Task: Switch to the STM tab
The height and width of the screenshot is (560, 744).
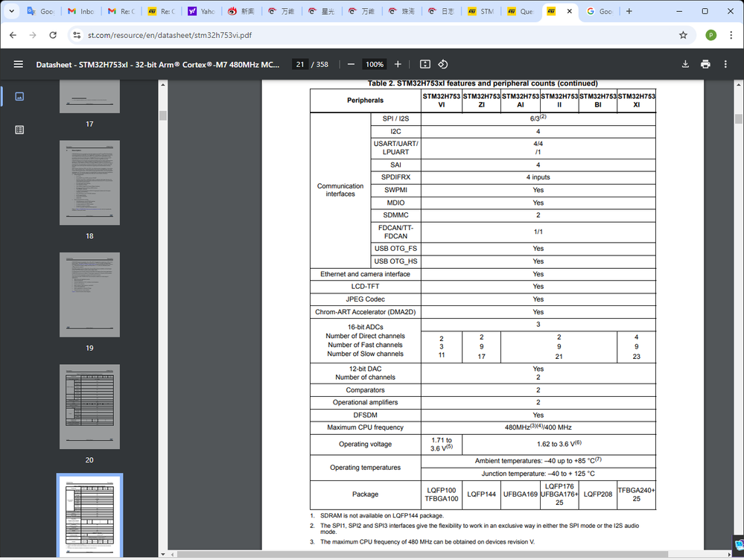Action: 481,11
